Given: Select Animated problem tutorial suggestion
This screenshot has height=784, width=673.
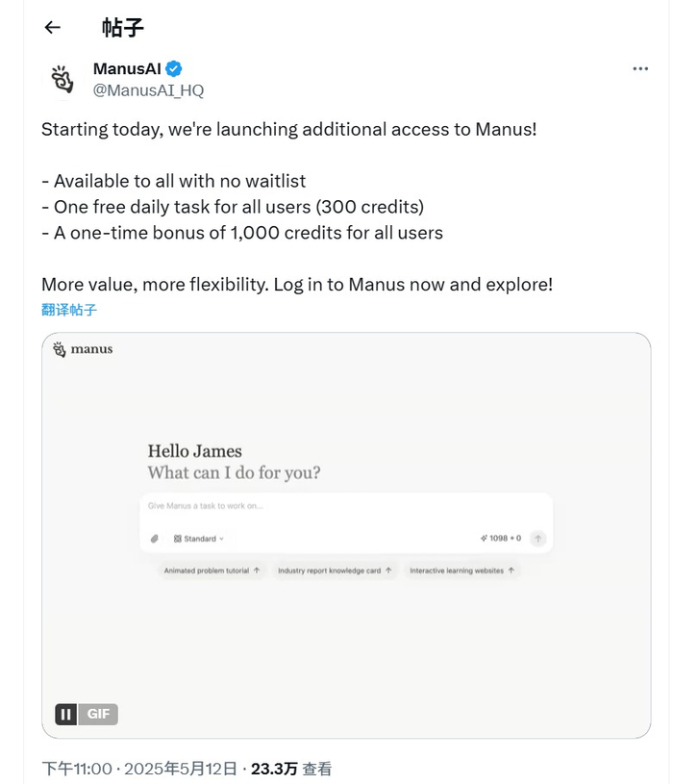Looking at the screenshot, I should click(212, 570).
